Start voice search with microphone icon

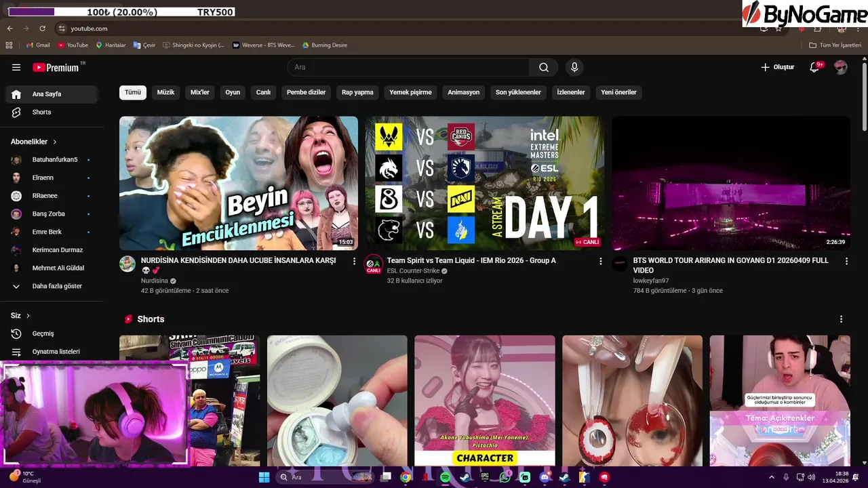(x=574, y=67)
